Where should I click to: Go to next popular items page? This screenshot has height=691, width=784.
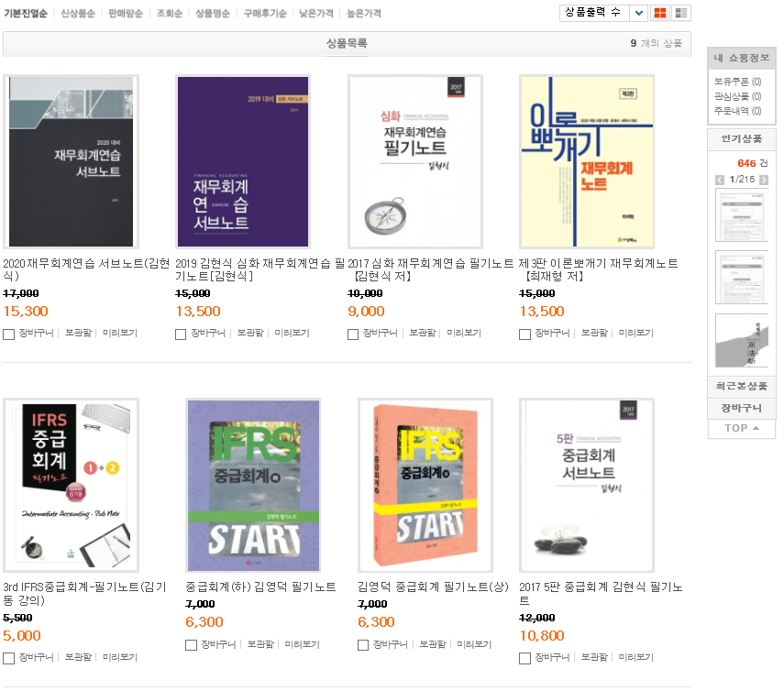pos(764,180)
